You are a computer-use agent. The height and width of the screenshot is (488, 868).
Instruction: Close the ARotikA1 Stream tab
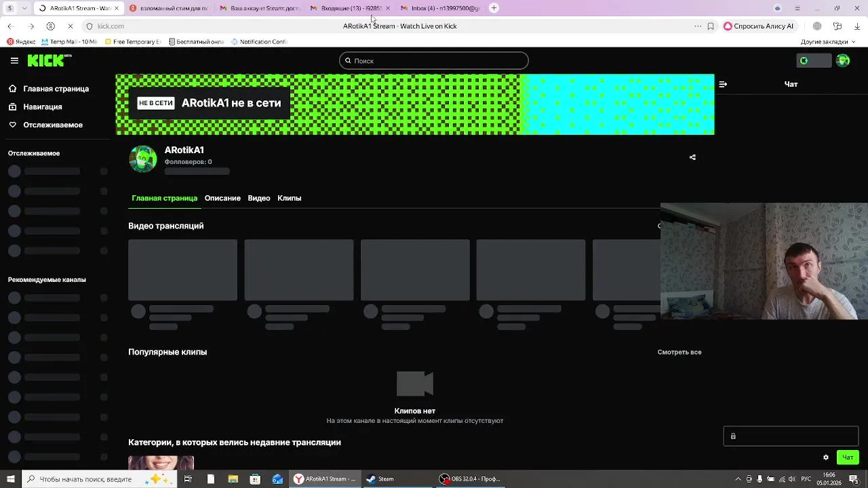coord(116,8)
